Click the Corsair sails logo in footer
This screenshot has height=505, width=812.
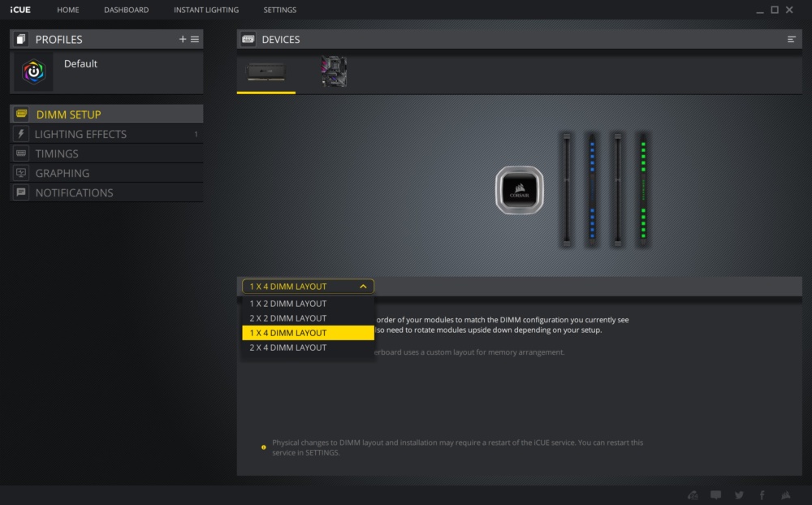click(x=785, y=495)
